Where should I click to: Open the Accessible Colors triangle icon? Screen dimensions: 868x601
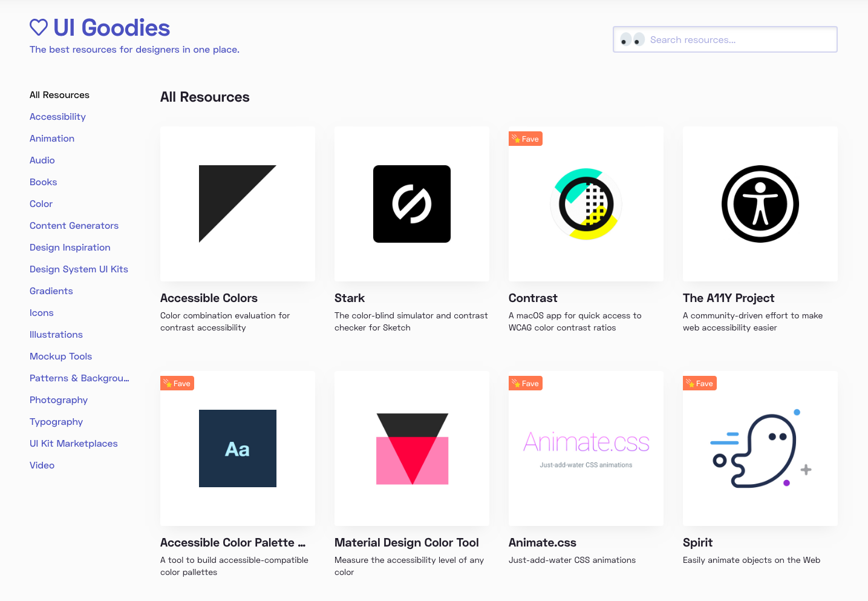(238, 204)
